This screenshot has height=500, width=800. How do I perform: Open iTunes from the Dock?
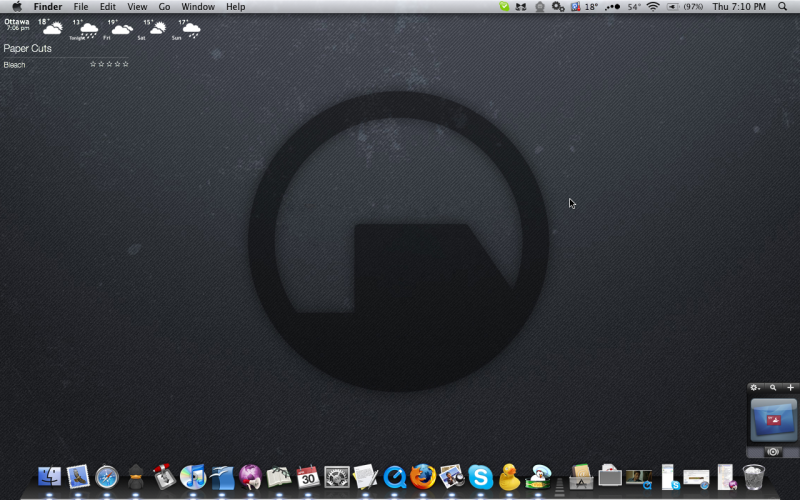193,477
